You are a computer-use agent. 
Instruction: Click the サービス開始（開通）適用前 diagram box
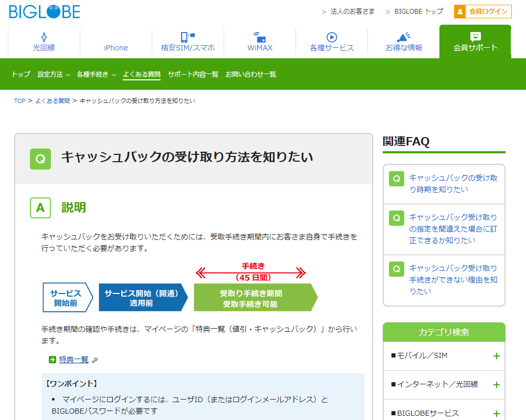click(x=143, y=298)
